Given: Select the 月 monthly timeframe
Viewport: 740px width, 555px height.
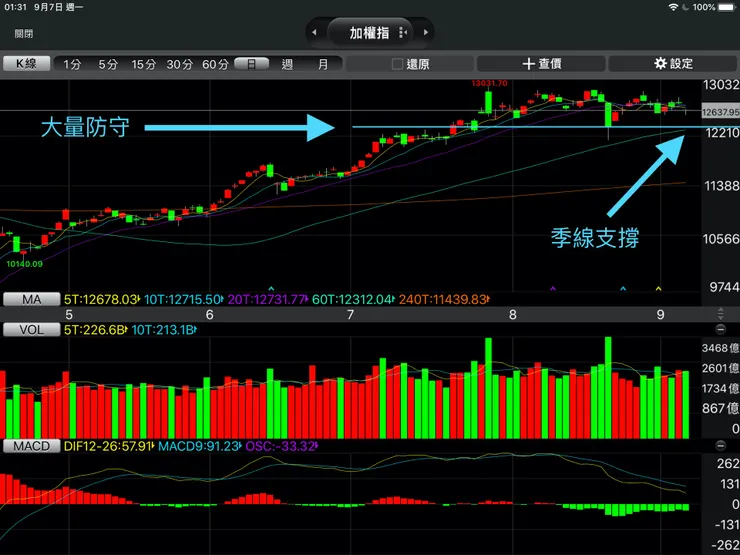Looking at the screenshot, I should (x=323, y=64).
